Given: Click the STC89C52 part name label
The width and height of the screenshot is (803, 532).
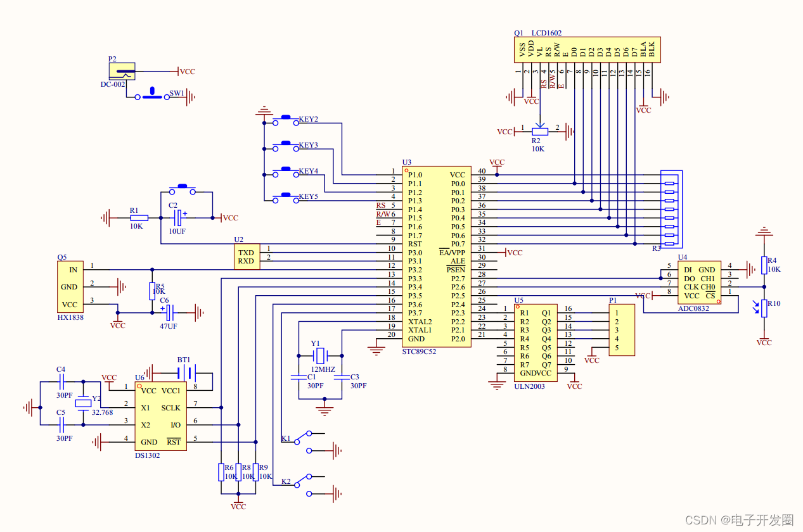Looking at the screenshot, I should [419, 351].
